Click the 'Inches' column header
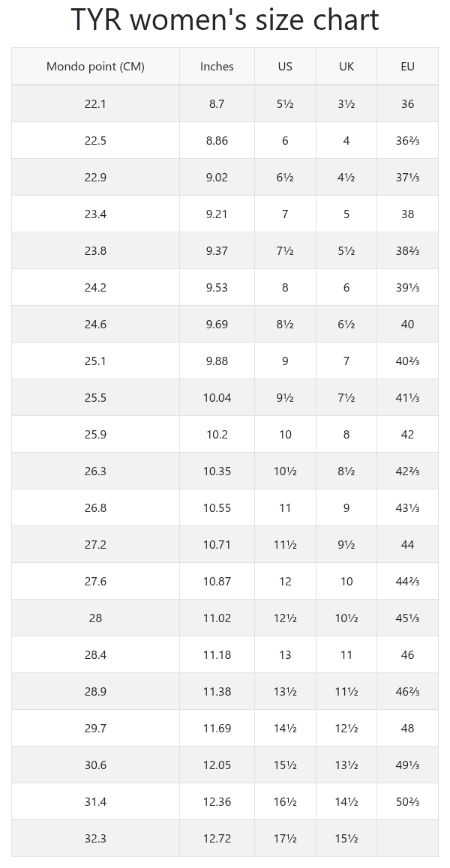 click(217, 67)
